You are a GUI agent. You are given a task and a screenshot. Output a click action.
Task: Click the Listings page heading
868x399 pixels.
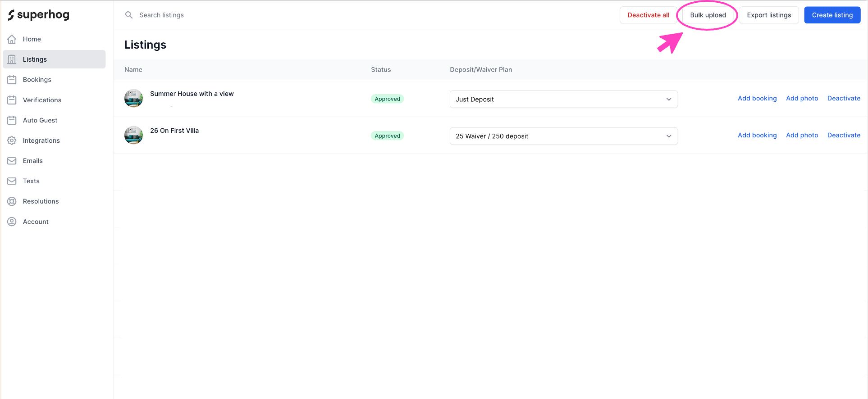(x=145, y=45)
